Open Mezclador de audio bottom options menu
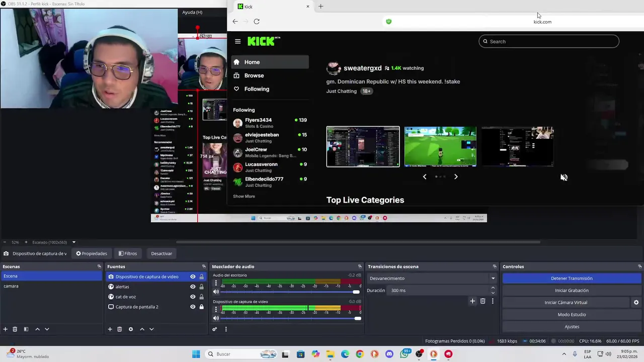 point(226,329)
